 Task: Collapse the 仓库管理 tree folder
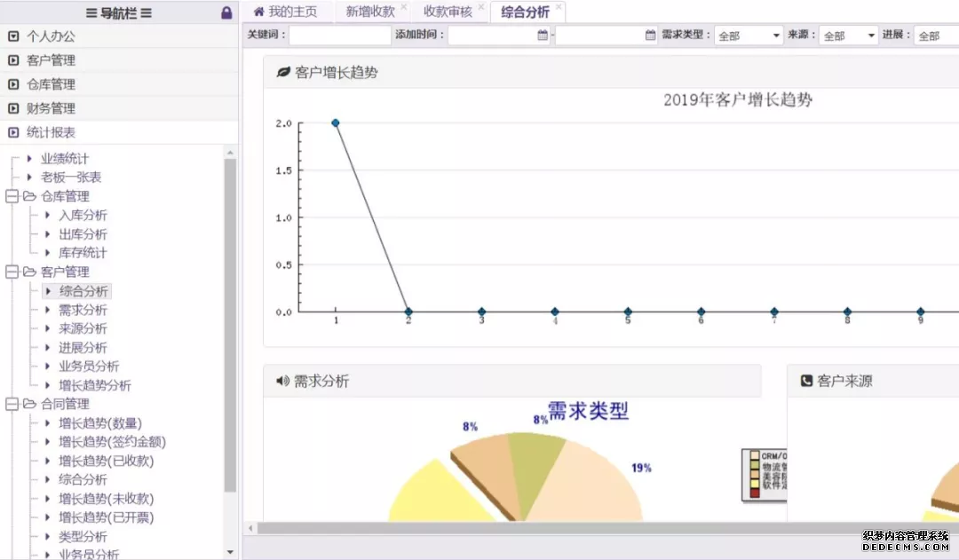[12, 196]
